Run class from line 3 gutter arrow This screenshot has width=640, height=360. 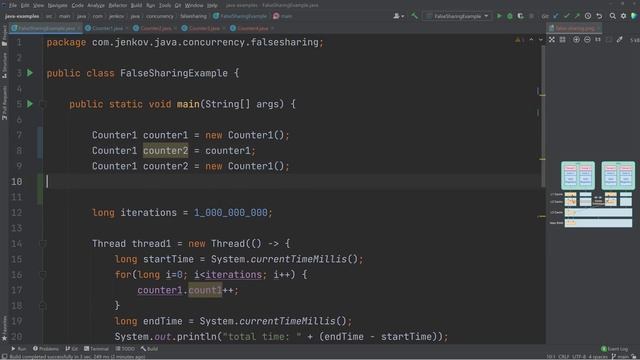coord(30,73)
